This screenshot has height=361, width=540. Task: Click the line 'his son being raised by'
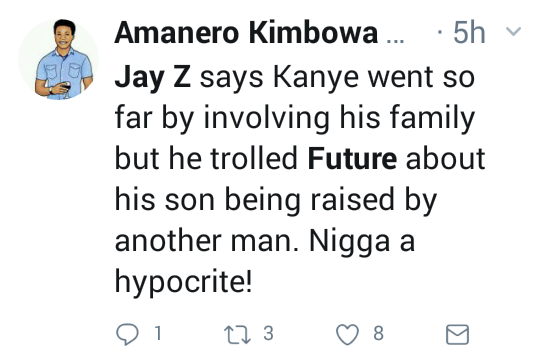point(276,201)
